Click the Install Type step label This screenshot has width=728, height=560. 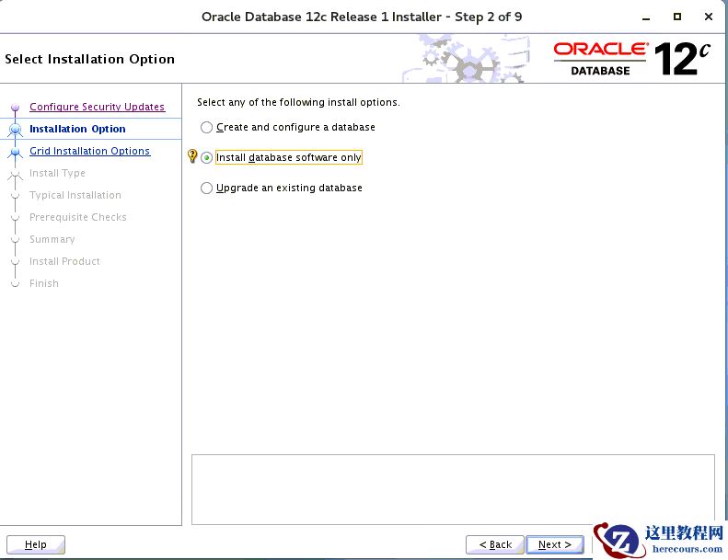tap(57, 173)
